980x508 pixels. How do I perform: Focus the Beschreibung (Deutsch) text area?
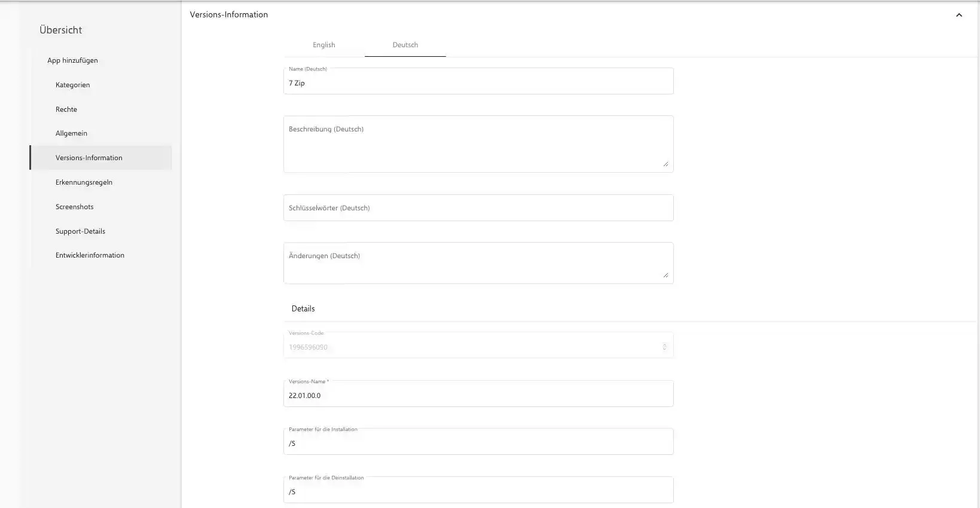478,143
